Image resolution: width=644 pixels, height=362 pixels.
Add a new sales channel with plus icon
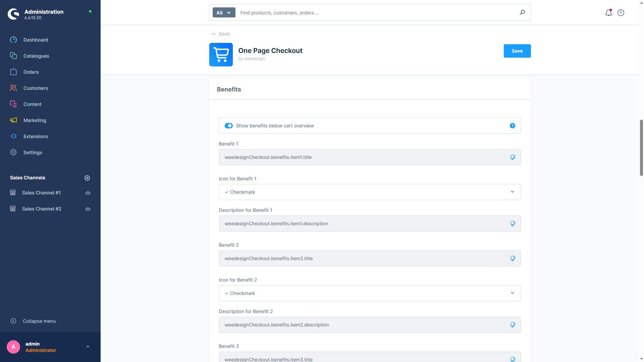87,178
